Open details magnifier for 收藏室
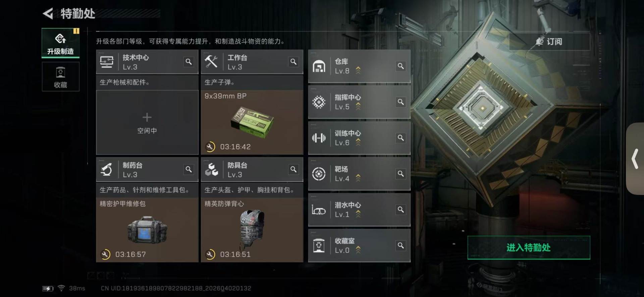Screen dimensions: 644x297 (x=401, y=246)
